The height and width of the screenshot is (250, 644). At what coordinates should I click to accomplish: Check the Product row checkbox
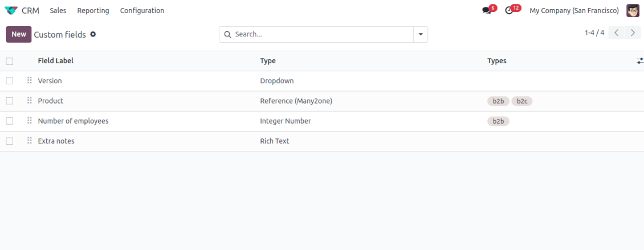click(x=10, y=101)
